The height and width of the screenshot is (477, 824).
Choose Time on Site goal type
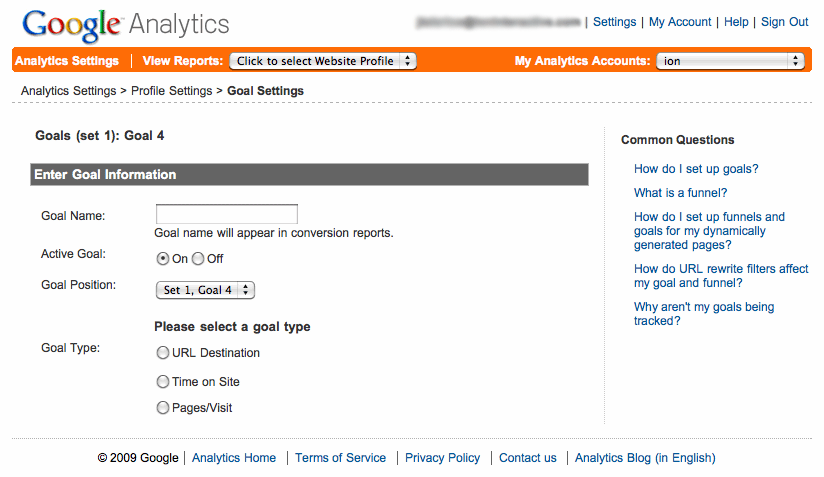[x=163, y=382]
